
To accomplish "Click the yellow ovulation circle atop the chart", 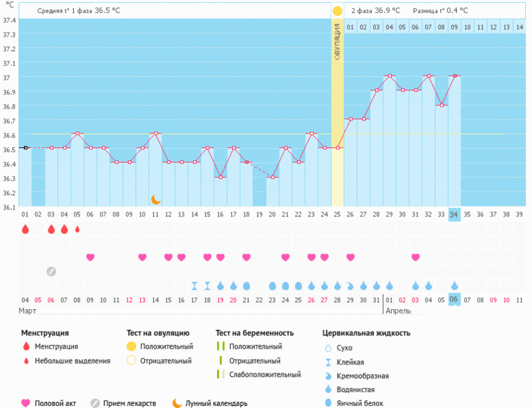I will tap(337, 11).
